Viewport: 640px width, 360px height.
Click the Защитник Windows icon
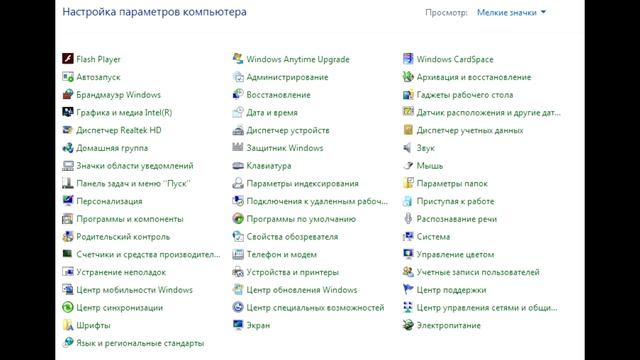(238, 148)
